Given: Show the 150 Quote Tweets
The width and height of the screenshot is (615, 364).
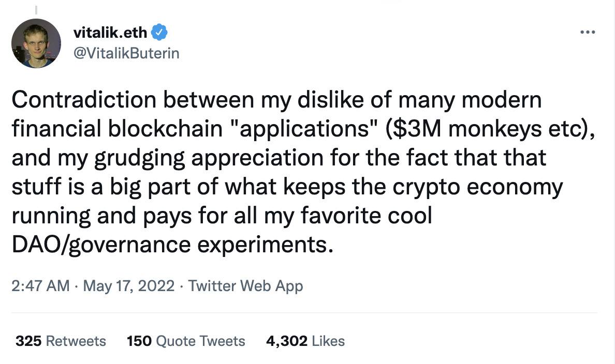Looking at the screenshot, I should [186, 341].
